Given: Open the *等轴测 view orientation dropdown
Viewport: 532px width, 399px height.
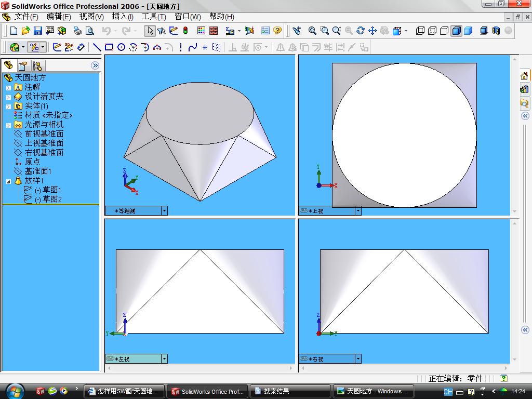Looking at the screenshot, I should 164,211.
